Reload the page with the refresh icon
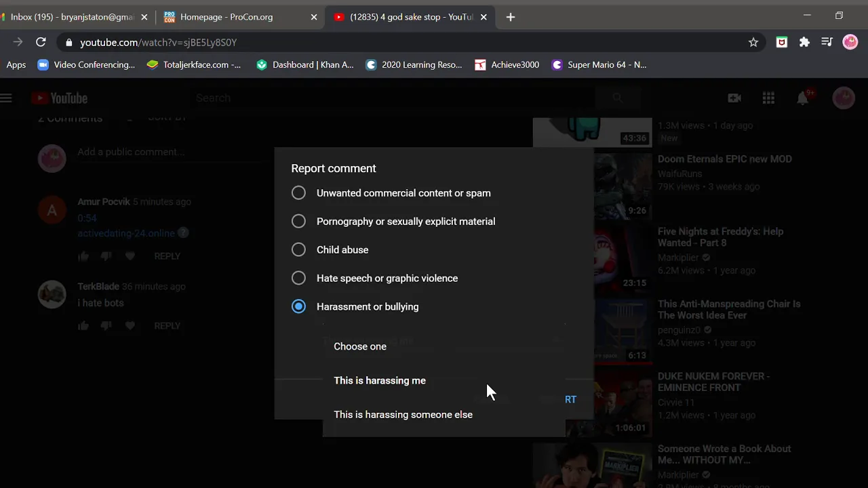This screenshot has height=488, width=868. coord(41,42)
